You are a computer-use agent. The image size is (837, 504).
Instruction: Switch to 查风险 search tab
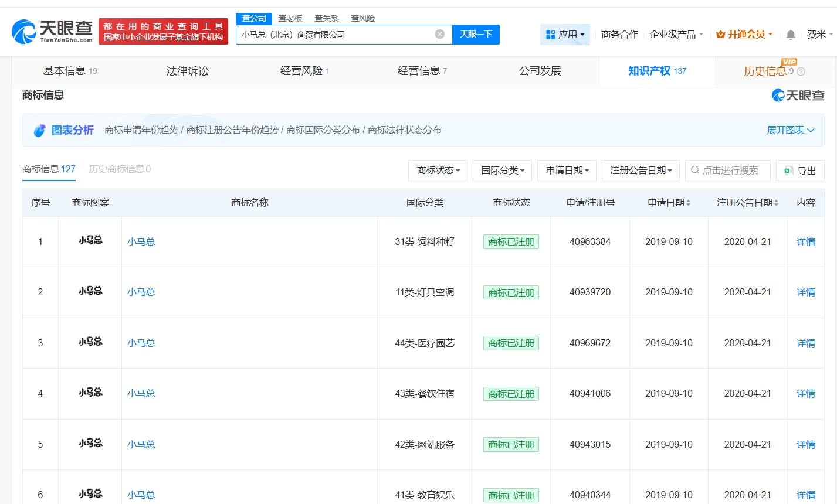coord(363,18)
